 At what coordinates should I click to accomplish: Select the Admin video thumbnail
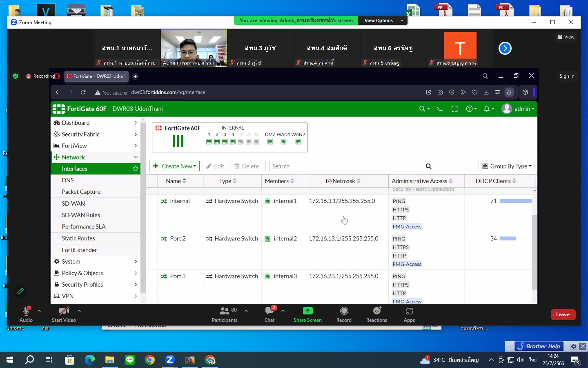tap(194, 48)
